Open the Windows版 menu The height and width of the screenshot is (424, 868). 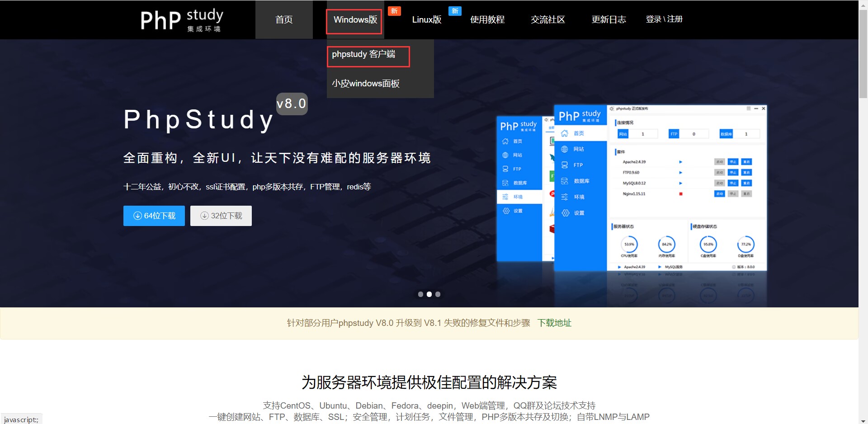point(355,19)
